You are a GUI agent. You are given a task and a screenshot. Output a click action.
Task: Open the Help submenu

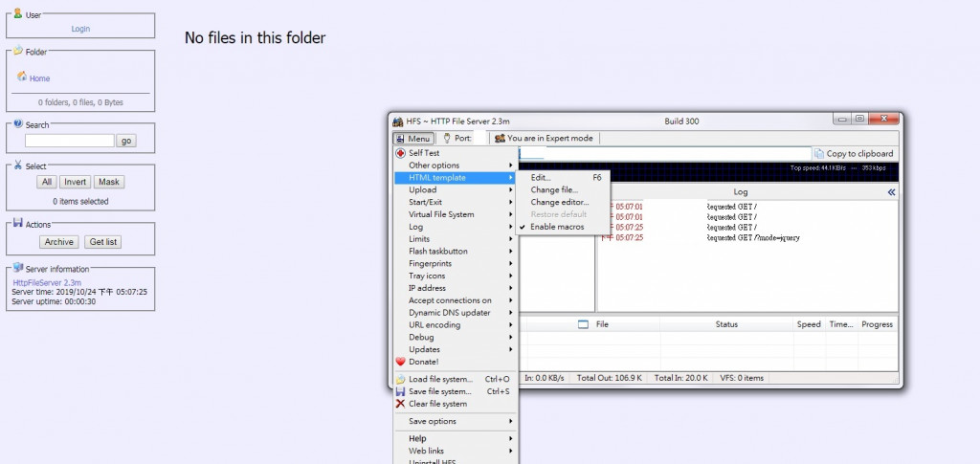[x=457, y=438]
